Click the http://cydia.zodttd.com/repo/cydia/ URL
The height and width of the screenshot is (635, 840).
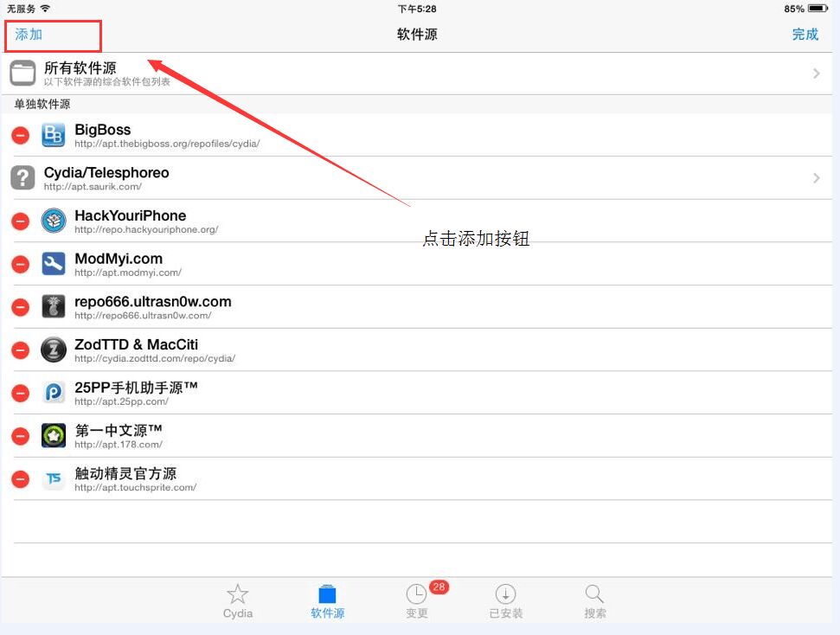[155, 358]
